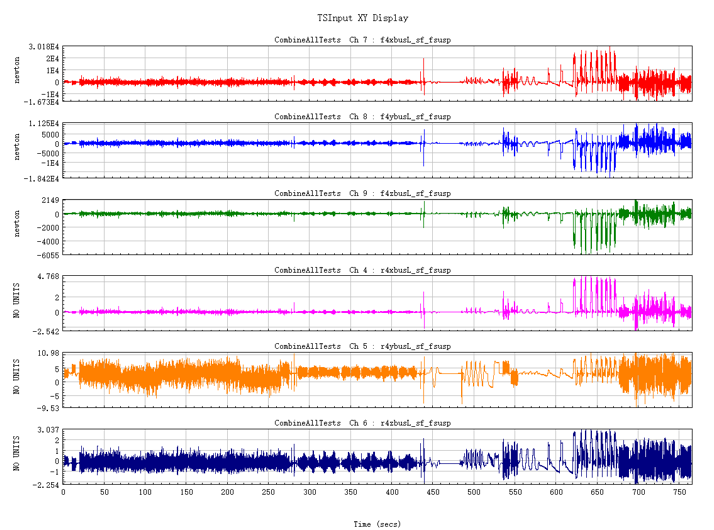Screen dimensions: 714x530
Task: Select the Ch 4 r4xbusL_sf_fsusp plot title
Action: pos(362,270)
